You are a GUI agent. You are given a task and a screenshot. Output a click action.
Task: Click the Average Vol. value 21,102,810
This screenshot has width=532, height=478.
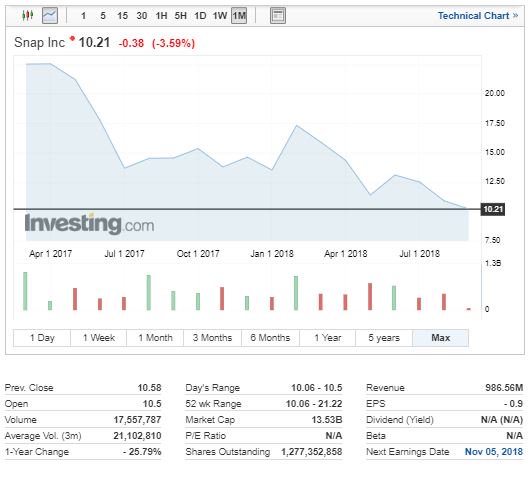click(x=137, y=436)
